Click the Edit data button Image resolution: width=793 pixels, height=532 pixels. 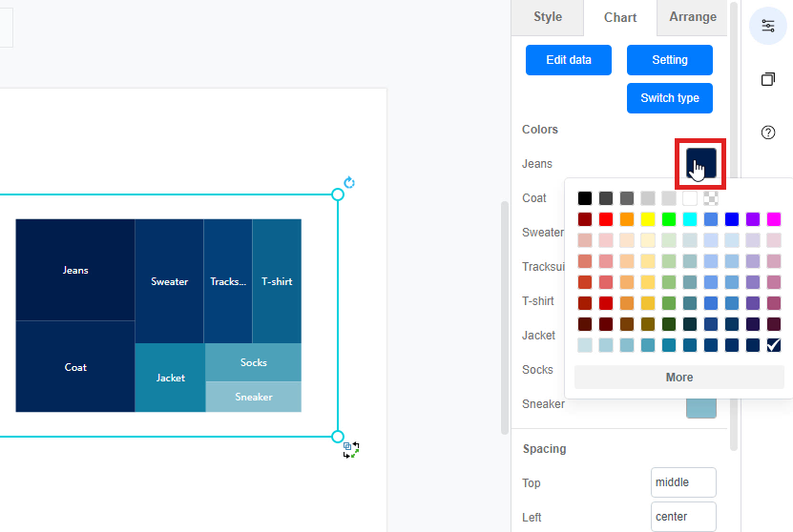569,60
